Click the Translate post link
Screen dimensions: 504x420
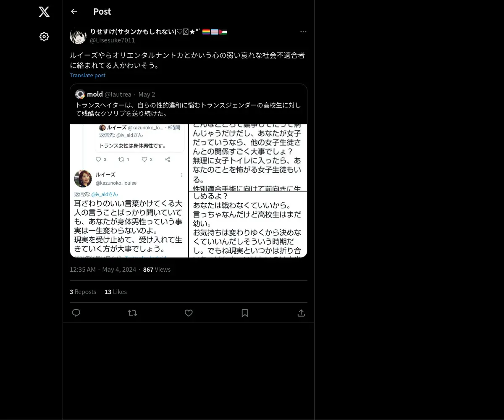pyautogui.click(x=87, y=75)
